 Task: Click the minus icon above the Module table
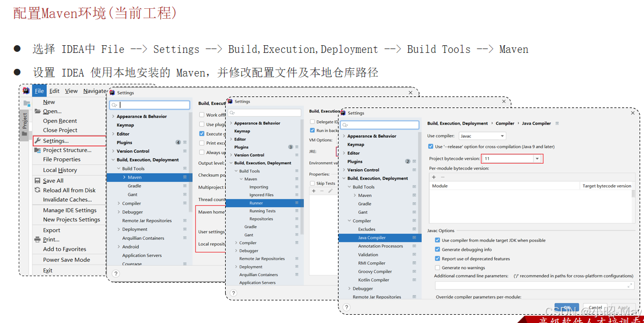[x=443, y=177]
